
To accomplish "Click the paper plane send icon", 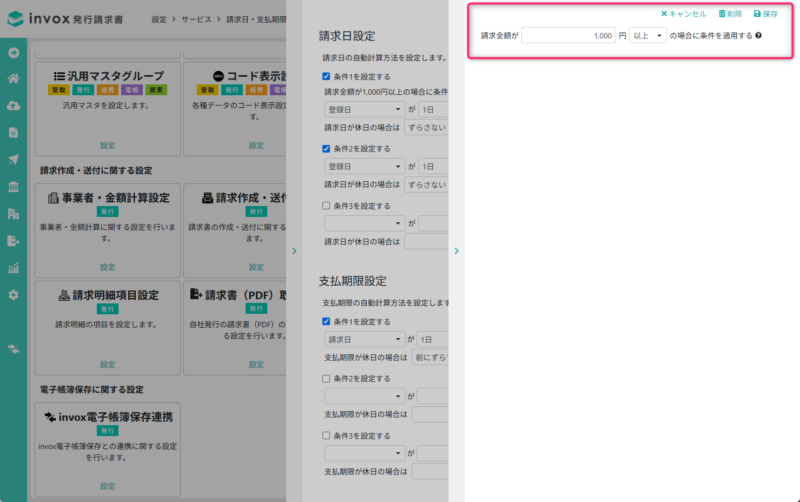I will point(14,160).
